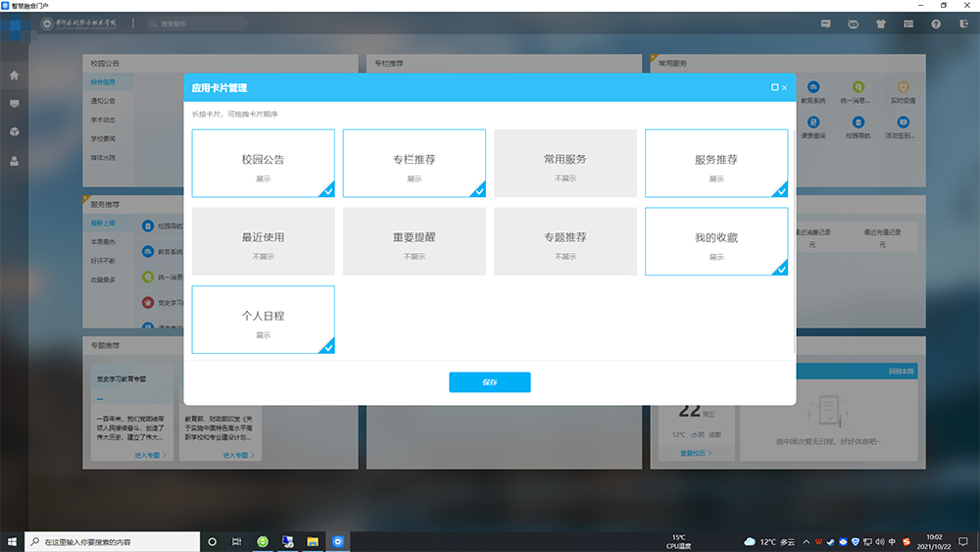980x552 pixels.
Task: Open the help question-mark icon
Action: [936, 24]
